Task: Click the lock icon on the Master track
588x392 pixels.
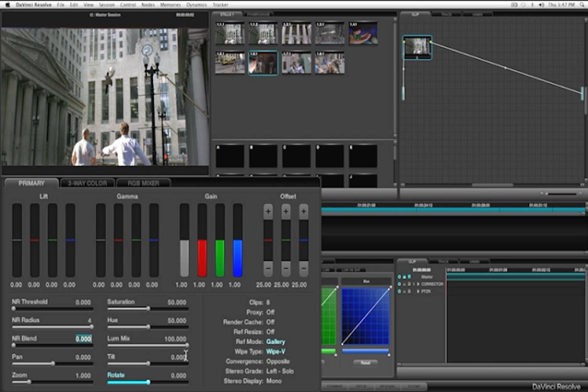Action: 406,277
